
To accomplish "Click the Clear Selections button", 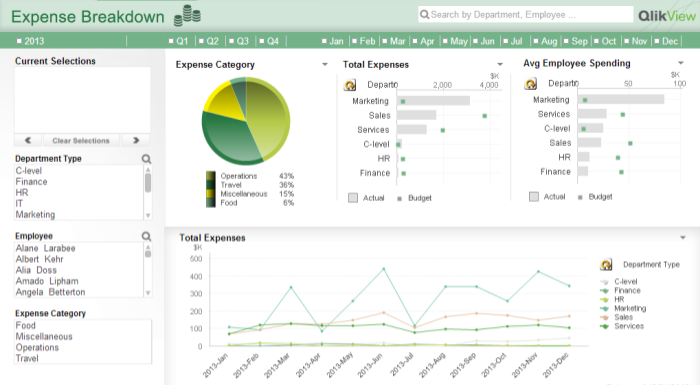I will [x=81, y=140].
